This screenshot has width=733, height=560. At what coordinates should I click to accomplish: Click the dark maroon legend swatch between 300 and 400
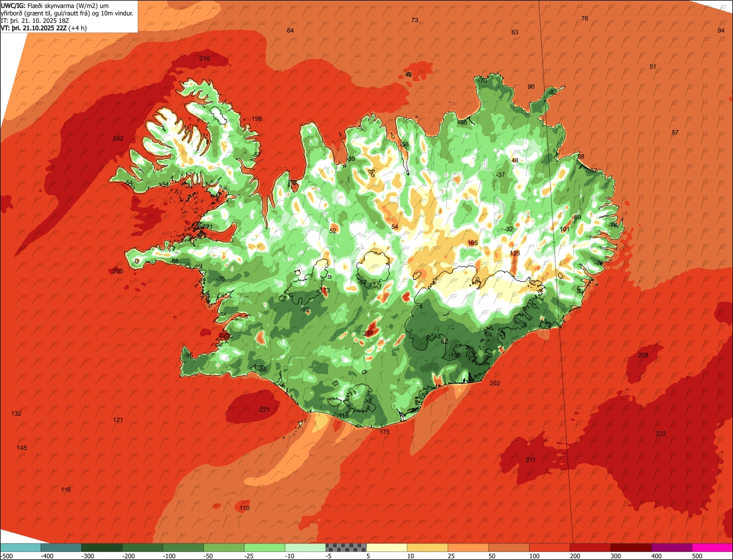click(x=631, y=547)
